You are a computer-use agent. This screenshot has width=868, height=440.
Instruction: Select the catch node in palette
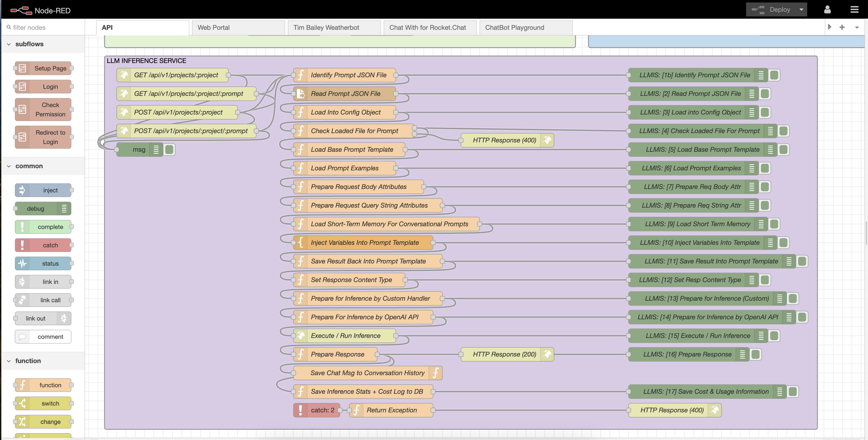point(43,245)
